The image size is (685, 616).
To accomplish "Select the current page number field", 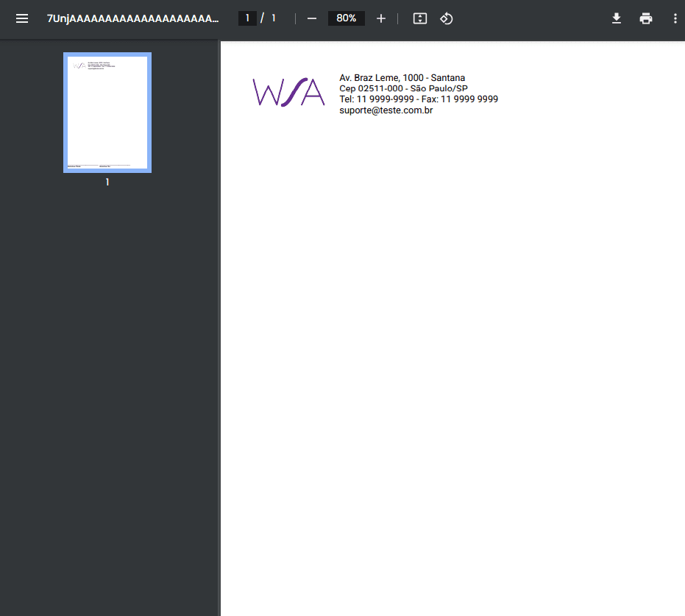I will click(247, 18).
